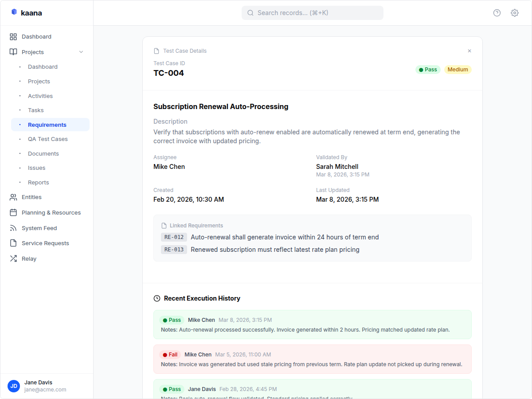Switch to the QA Test Cases section

47,139
